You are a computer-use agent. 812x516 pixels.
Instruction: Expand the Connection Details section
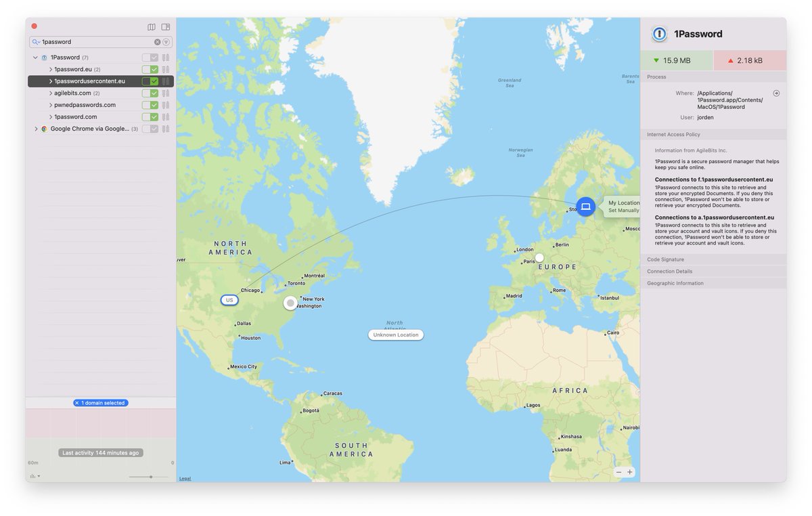[x=713, y=272]
